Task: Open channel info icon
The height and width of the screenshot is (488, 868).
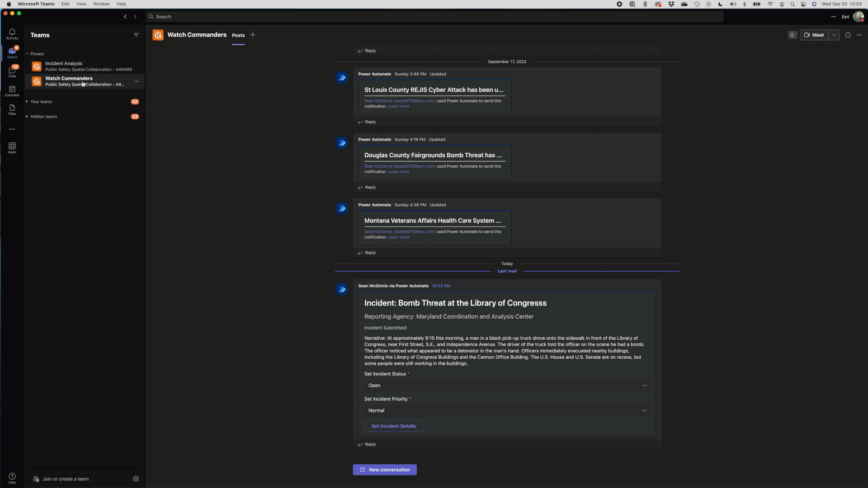Action: [x=848, y=35]
